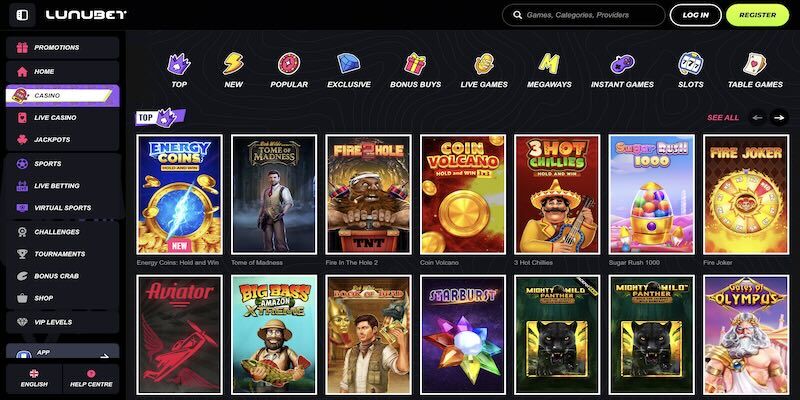The height and width of the screenshot is (400, 800).
Task: Open the English language selector
Action: point(34,379)
